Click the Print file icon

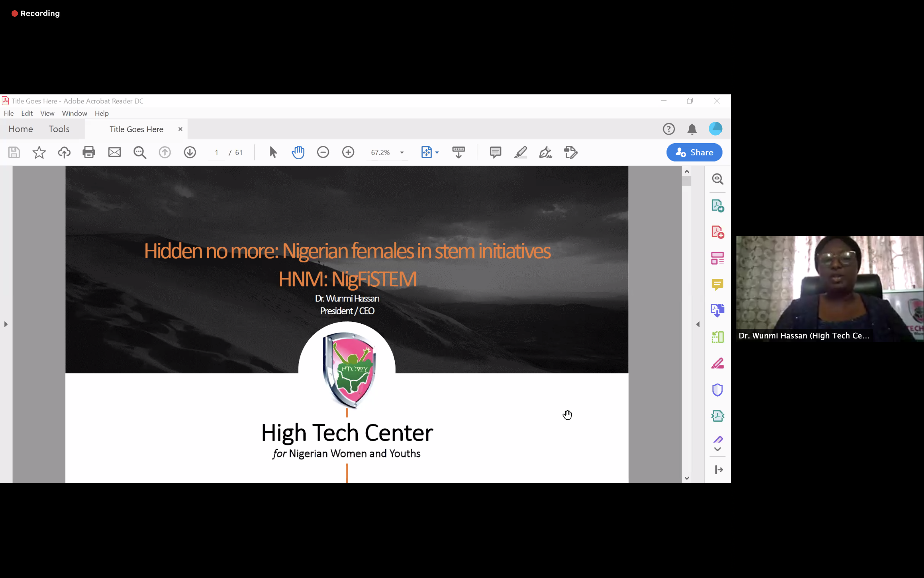coord(89,153)
